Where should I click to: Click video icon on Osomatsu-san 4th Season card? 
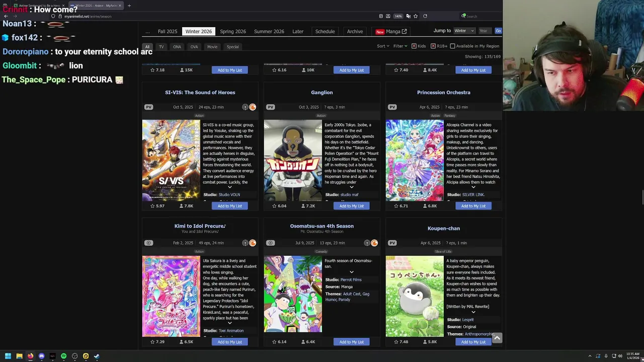(x=270, y=243)
